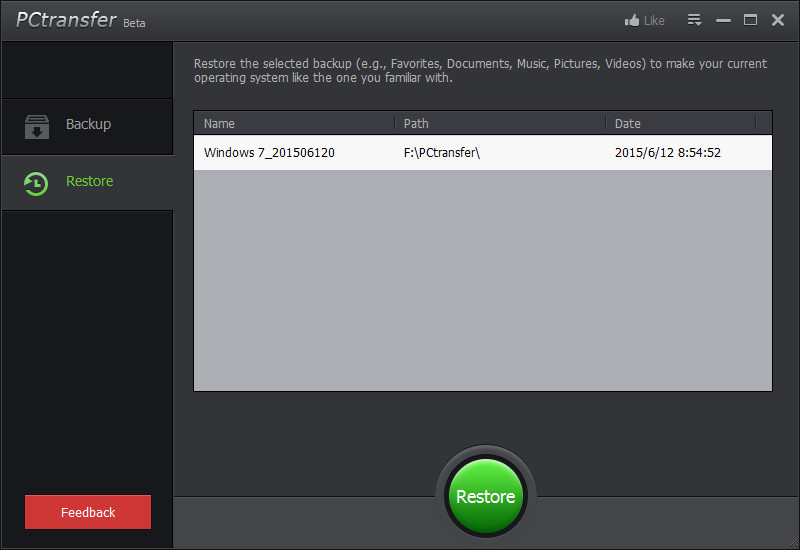Image resolution: width=800 pixels, height=550 pixels.
Task: Open the options menu icon in title bar
Action: click(694, 20)
